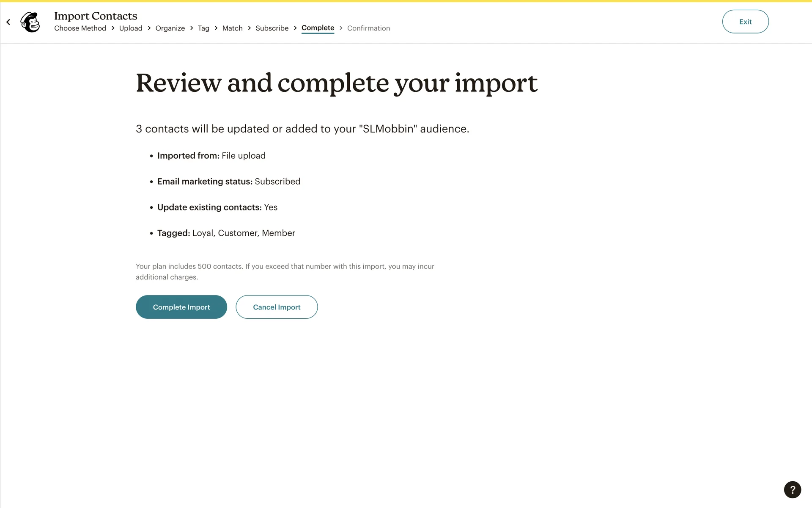This screenshot has width=812, height=508.
Task: Go back to Upload step
Action: tap(131, 28)
